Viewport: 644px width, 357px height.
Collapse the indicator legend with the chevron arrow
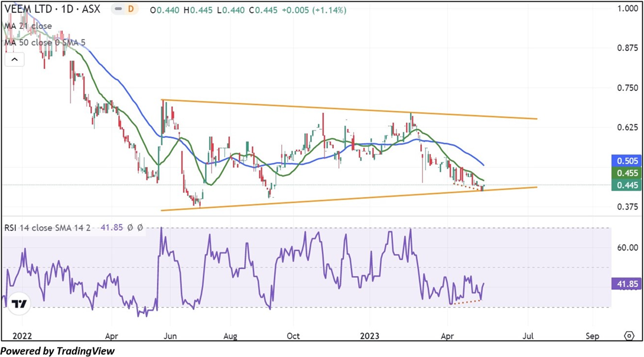15,59
